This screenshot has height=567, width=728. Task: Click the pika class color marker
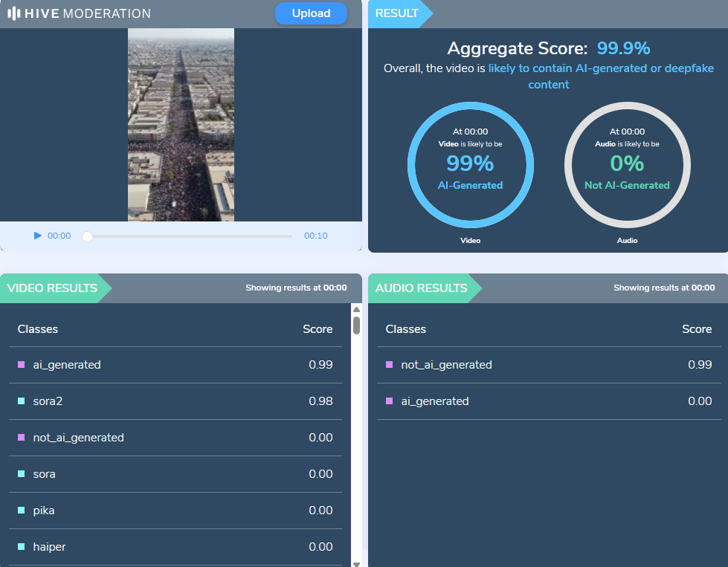coord(22,511)
